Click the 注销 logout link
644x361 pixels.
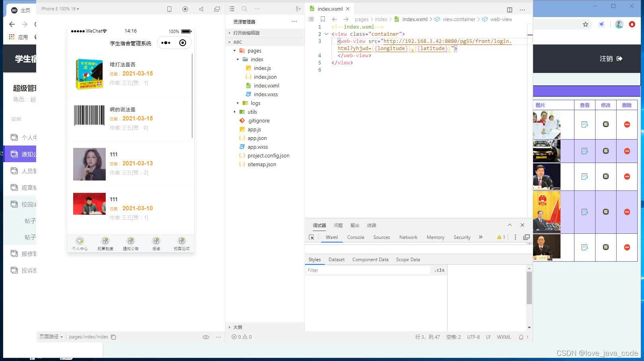point(611,59)
